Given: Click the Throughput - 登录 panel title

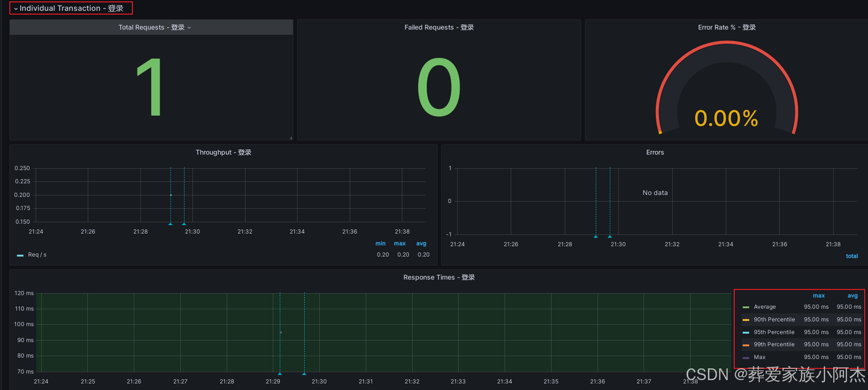Looking at the screenshot, I should click(x=223, y=152).
